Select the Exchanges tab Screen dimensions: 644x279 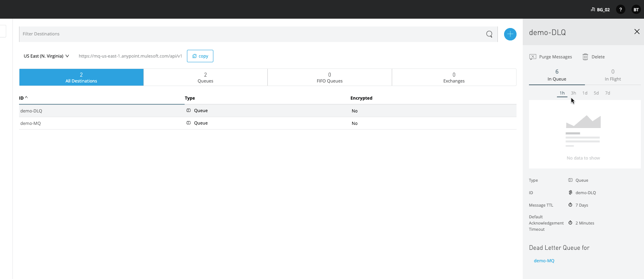[454, 77]
